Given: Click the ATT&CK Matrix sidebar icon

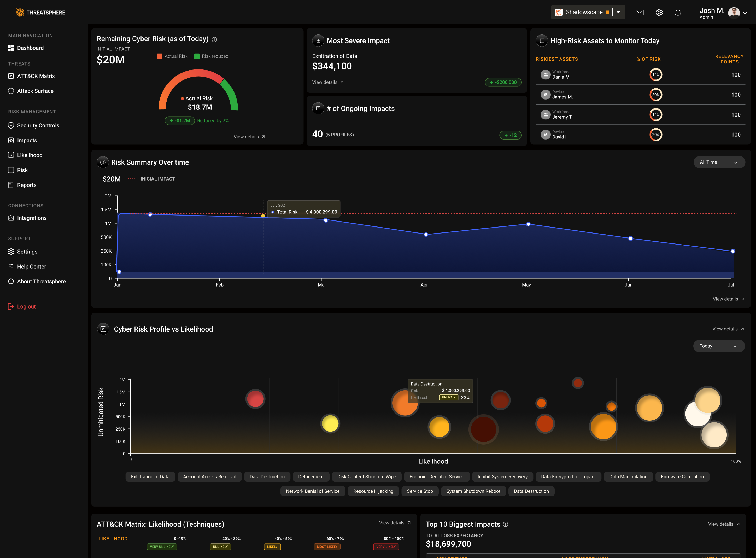Looking at the screenshot, I should tap(11, 76).
